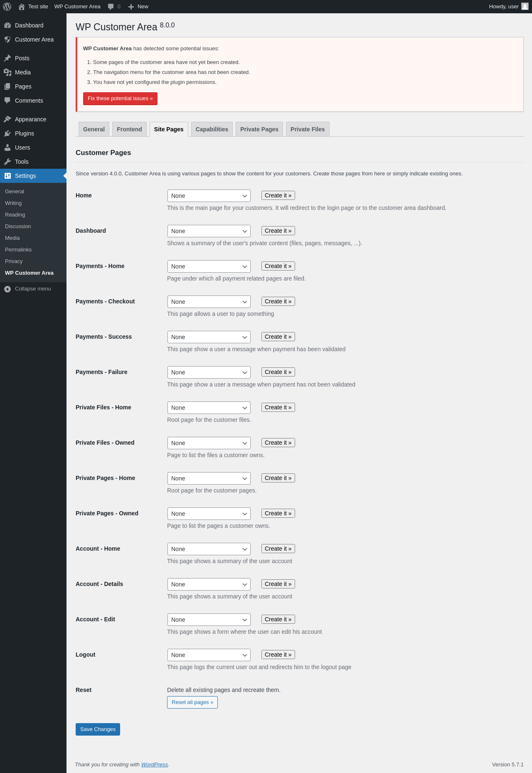532x773 pixels.
Task: Click the Test site home icon
Action: click(x=22, y=7)
